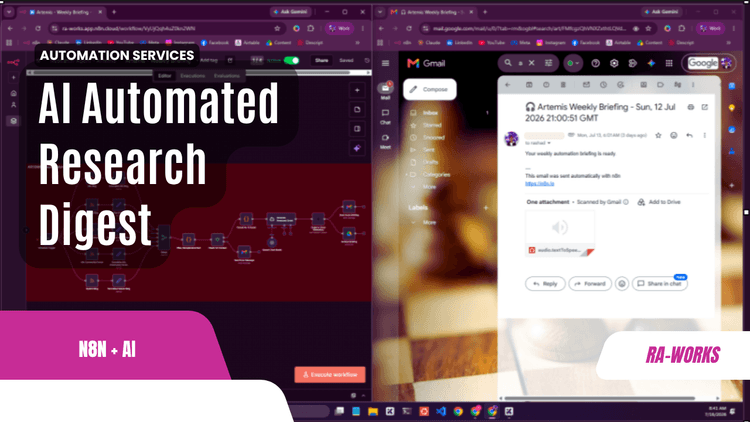This screenshot has width=750, height=422.
Task: Switch to Meet in Gmail rail
Action: pyautogui.click(x=385, y=141)
